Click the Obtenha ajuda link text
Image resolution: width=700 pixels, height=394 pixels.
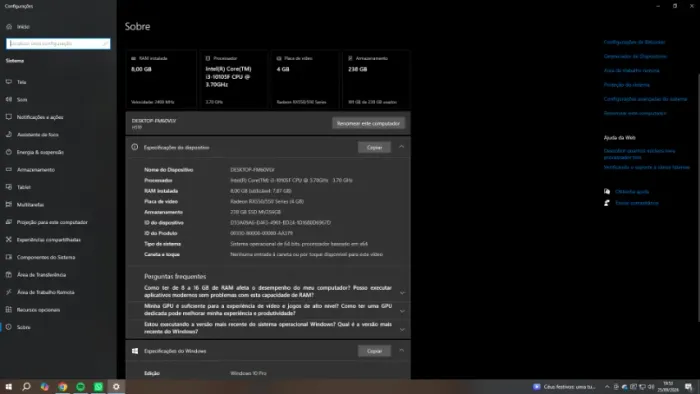click(x=632, y=191)
